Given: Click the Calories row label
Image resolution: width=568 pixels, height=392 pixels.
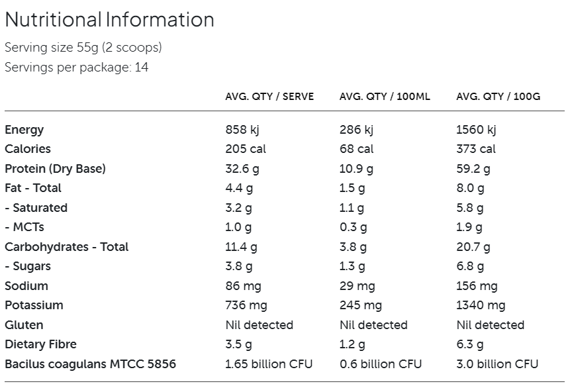Looking at the screenshot, I should point(28,149).
